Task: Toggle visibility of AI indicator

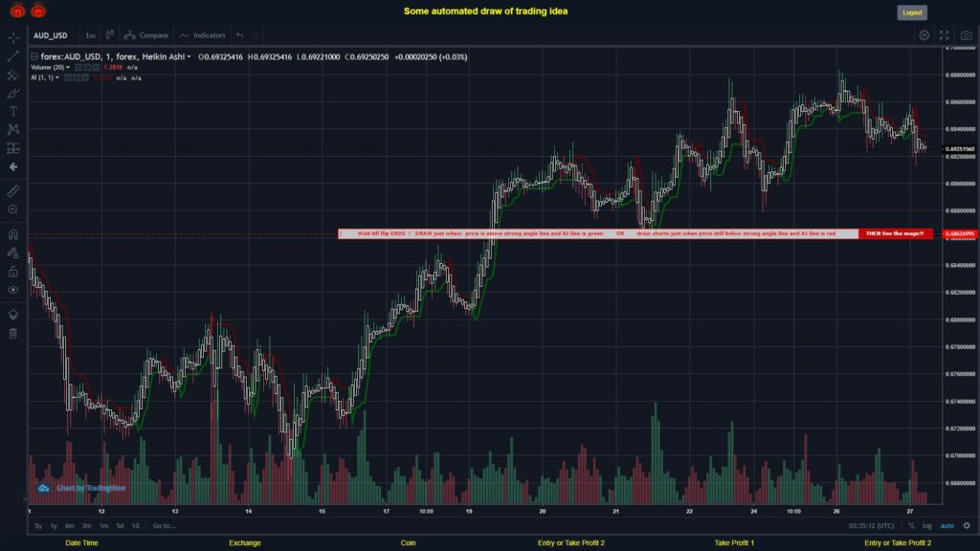Action: click(68, 78)
